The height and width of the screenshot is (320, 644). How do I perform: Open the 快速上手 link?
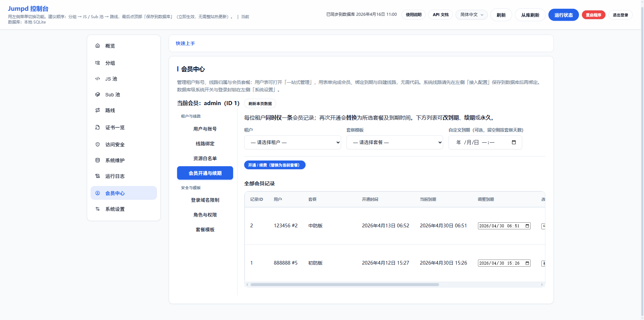[x=185, y=43]
